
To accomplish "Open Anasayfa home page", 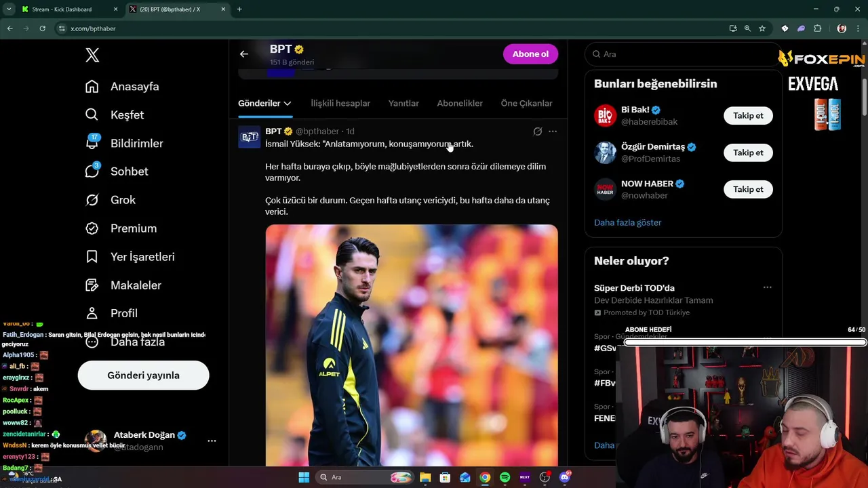I will tap(122, 87).
